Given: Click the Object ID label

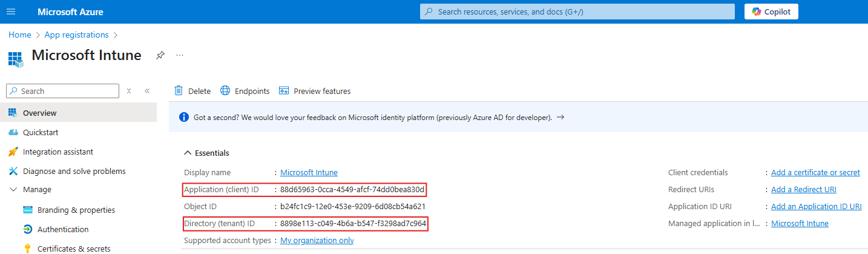Looking at the screenshot, I should pos(200,206).
